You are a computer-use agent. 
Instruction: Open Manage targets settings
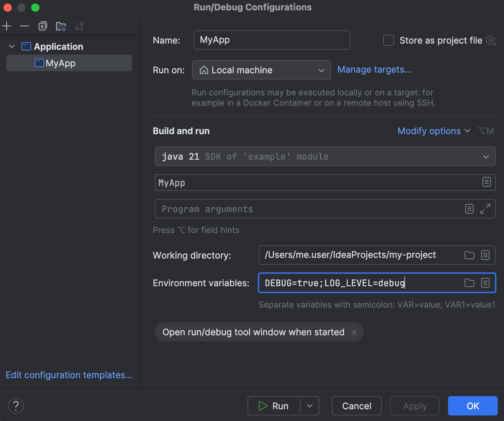(374, 69)
